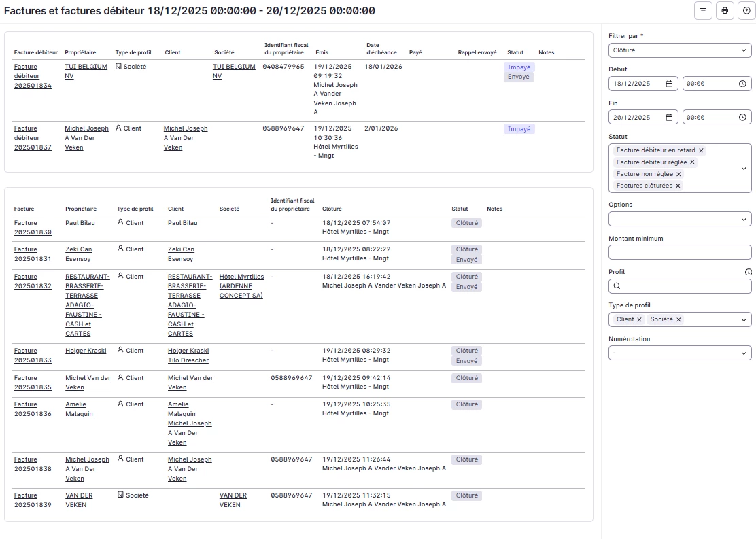Screen dimensions: 756x539
Task: Open Facture 202501838 link
Action: (33, 464)
